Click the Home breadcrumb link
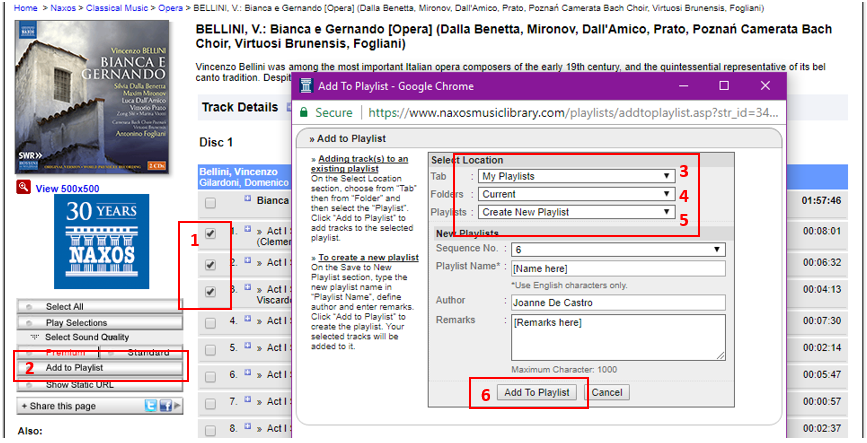Image resolution: width=867 pixels, height=443 pixels. point(25,8)
